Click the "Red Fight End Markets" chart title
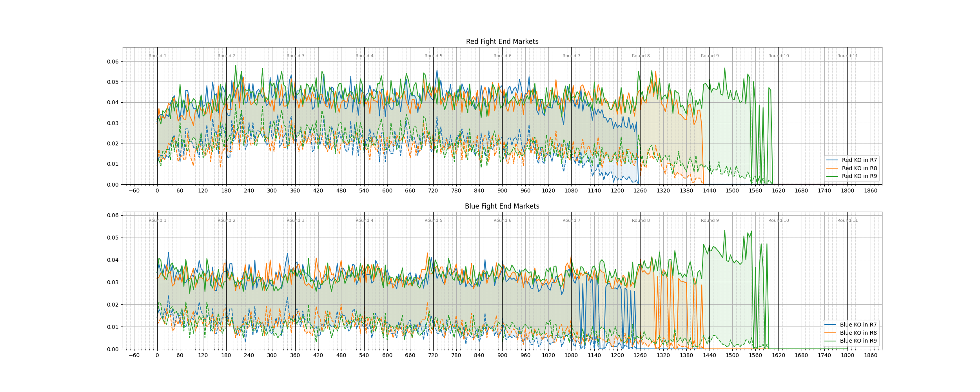The width and height of the screenshot is (980, 392). (x=502, y=42)
